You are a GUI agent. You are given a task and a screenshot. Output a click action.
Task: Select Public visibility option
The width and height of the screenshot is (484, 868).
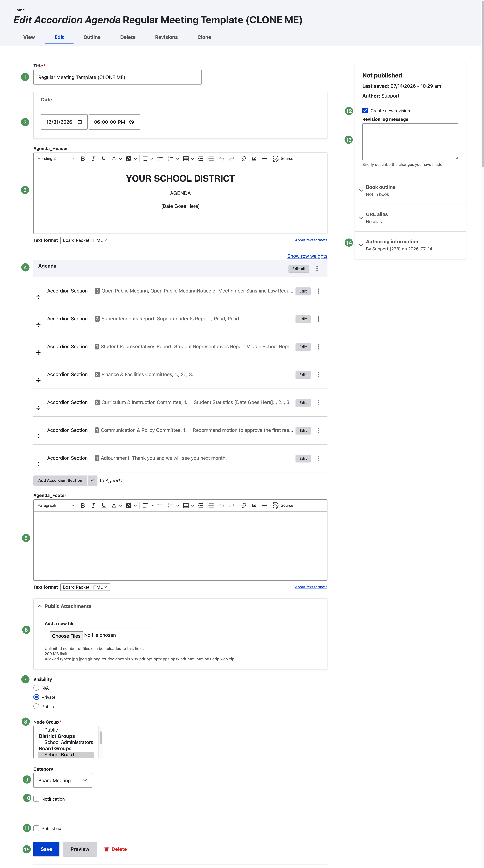point(36,706)
